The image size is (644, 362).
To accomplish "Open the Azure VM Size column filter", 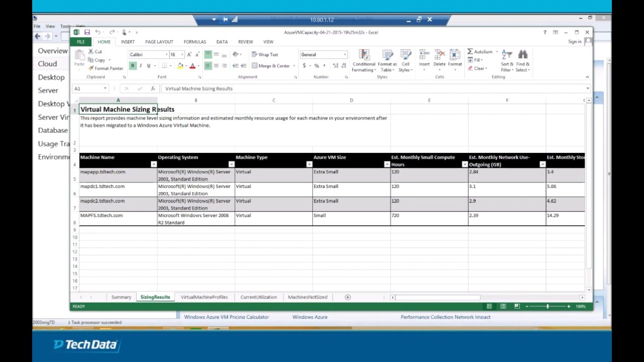I will tap(387, 164).
